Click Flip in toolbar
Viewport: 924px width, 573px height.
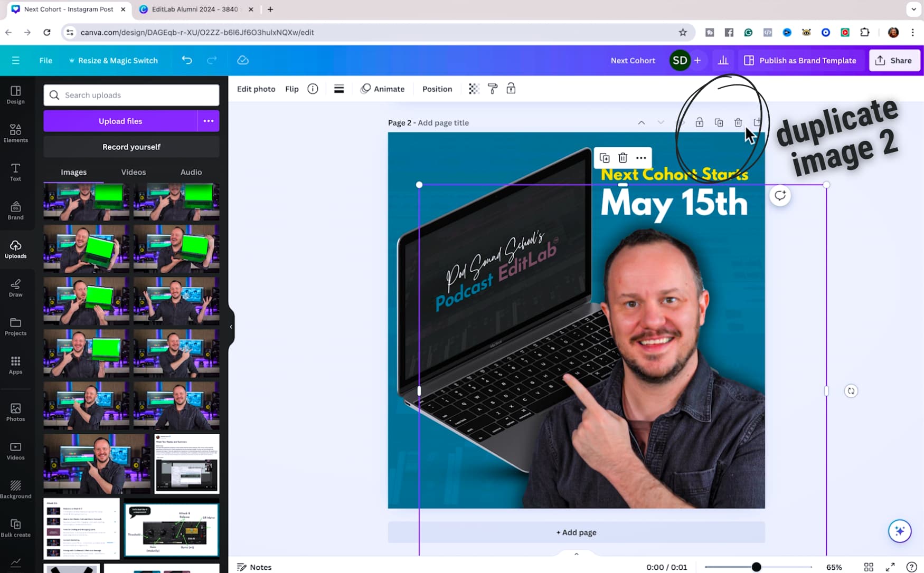292,89
